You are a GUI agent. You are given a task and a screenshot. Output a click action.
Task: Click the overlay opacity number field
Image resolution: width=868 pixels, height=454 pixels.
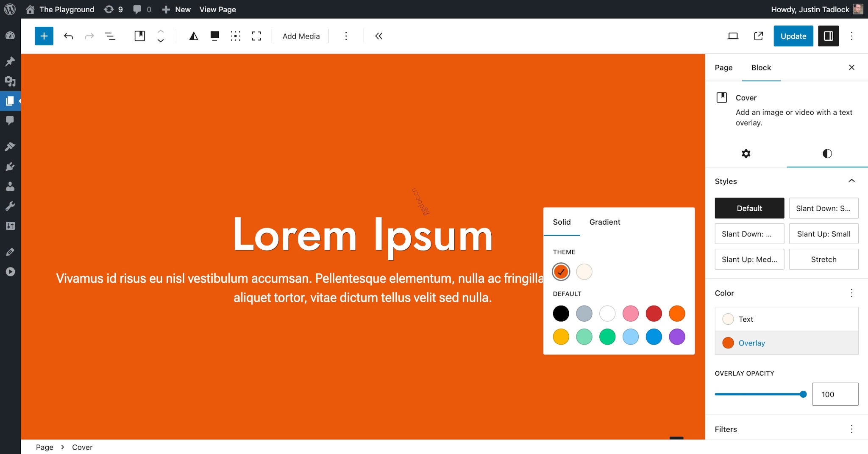835,394
